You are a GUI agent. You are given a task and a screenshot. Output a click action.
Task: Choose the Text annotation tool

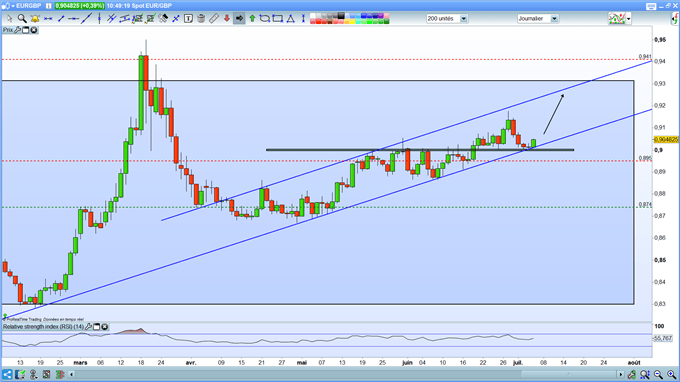(x=188, y=18)
